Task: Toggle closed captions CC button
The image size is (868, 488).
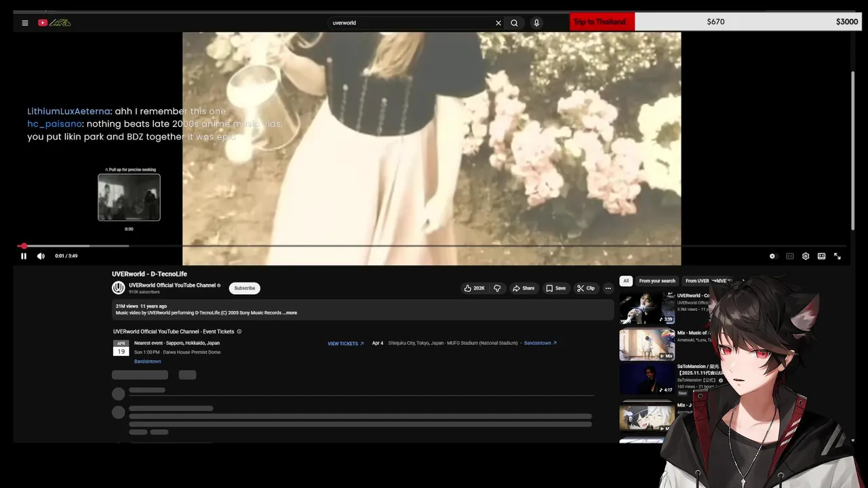Action: [x=790, y=256]
